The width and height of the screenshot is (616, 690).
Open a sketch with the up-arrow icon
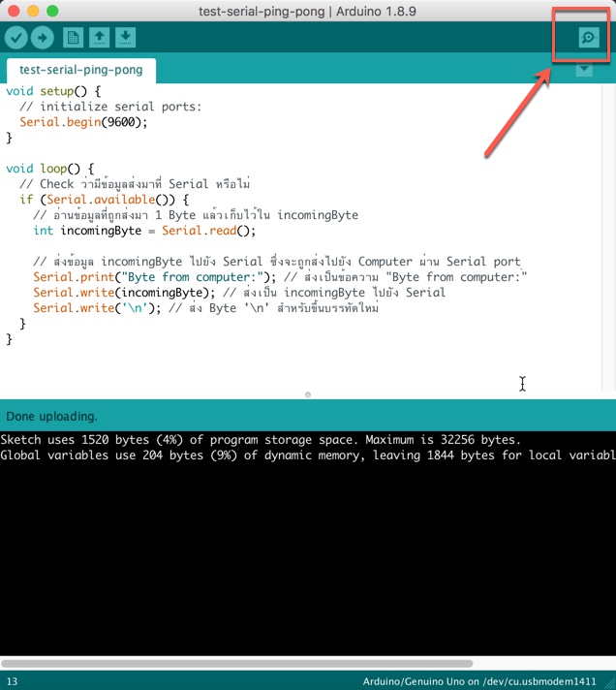[99, 38]
